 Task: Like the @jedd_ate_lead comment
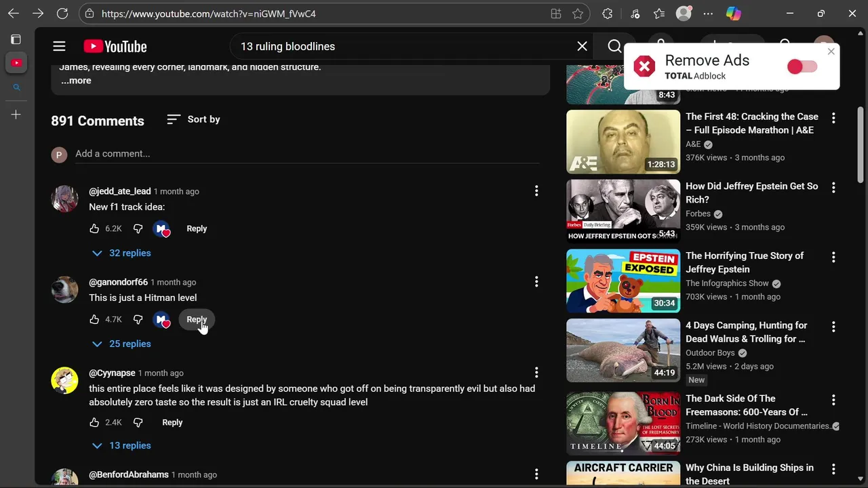click(x=94, y=228)
